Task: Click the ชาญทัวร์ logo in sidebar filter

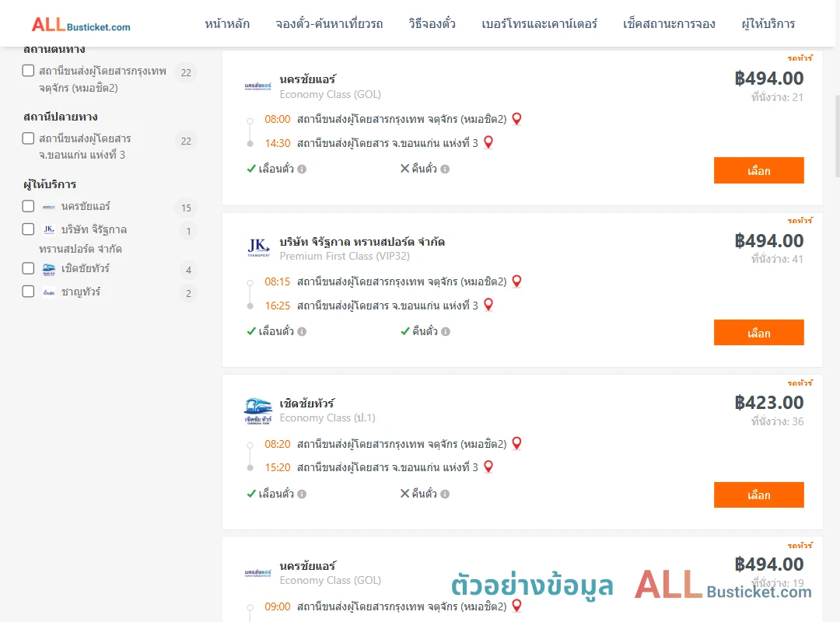Action: point(49,292)
